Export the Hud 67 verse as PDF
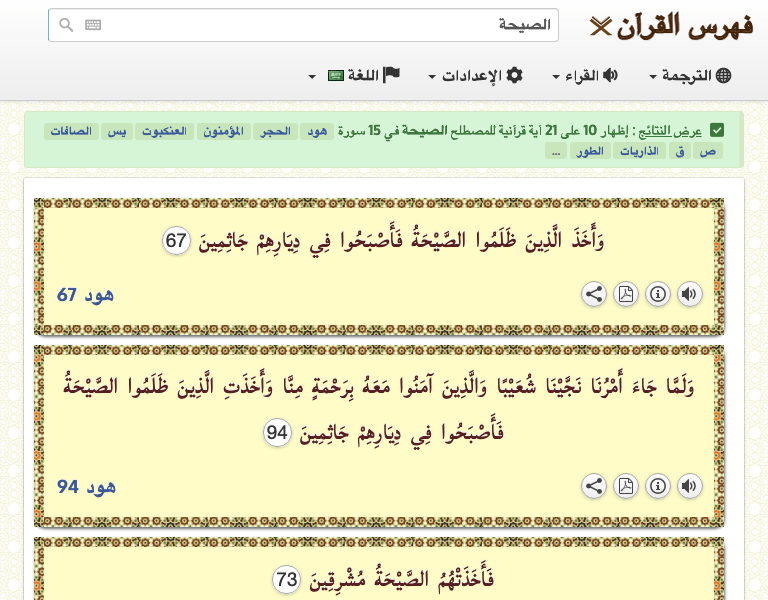The width and height of the screenshot is (768, 600). [625, 294]
